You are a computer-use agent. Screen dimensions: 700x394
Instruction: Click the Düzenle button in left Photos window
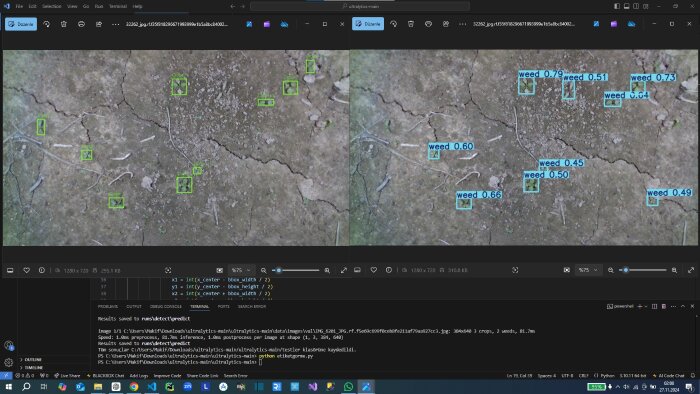pos(21,24)
